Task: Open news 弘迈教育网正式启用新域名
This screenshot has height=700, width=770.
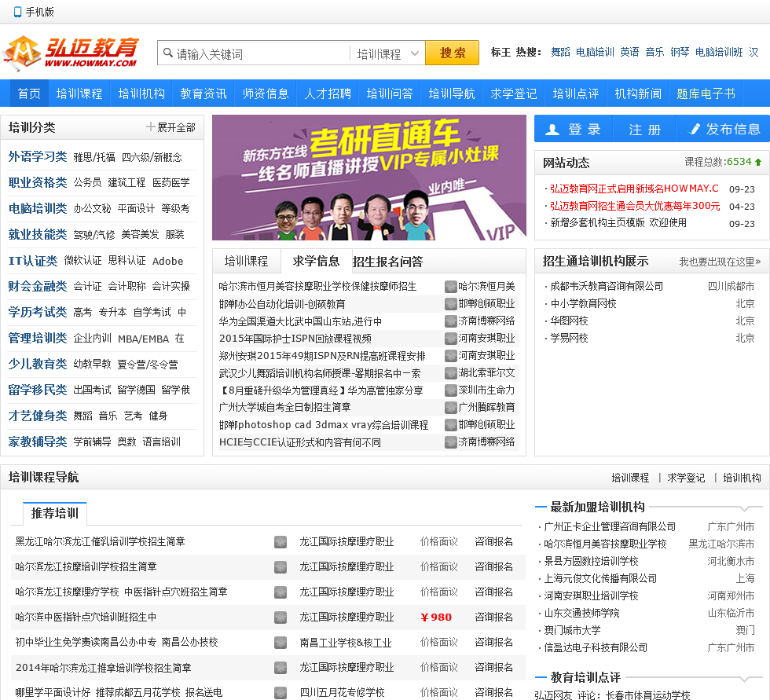Action: coord(634,189)
